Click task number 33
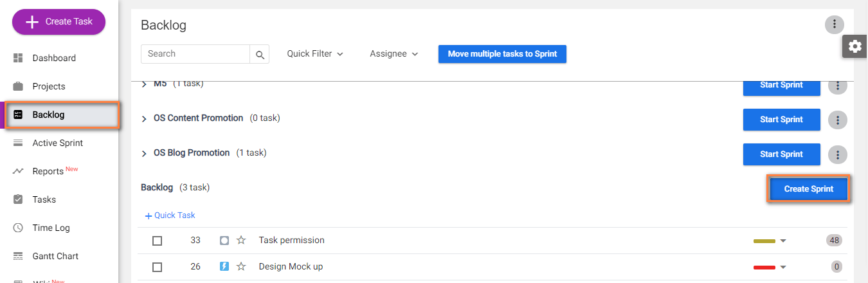This screenshot has height=283, width=868. (195, 240)
